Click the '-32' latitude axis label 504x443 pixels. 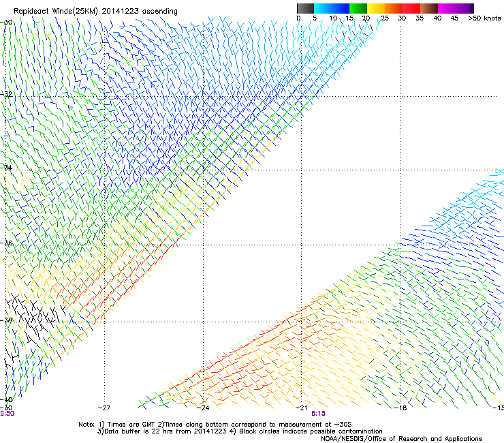point(6,94)
